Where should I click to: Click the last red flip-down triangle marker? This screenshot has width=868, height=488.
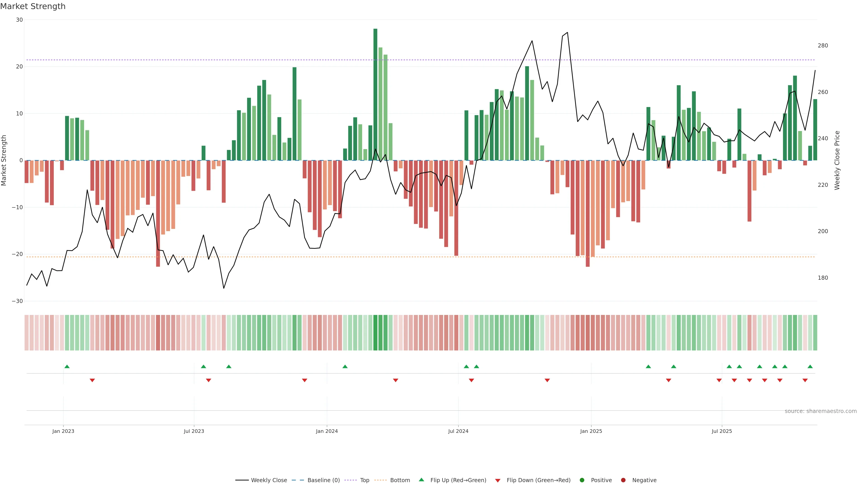coord(805,380)
